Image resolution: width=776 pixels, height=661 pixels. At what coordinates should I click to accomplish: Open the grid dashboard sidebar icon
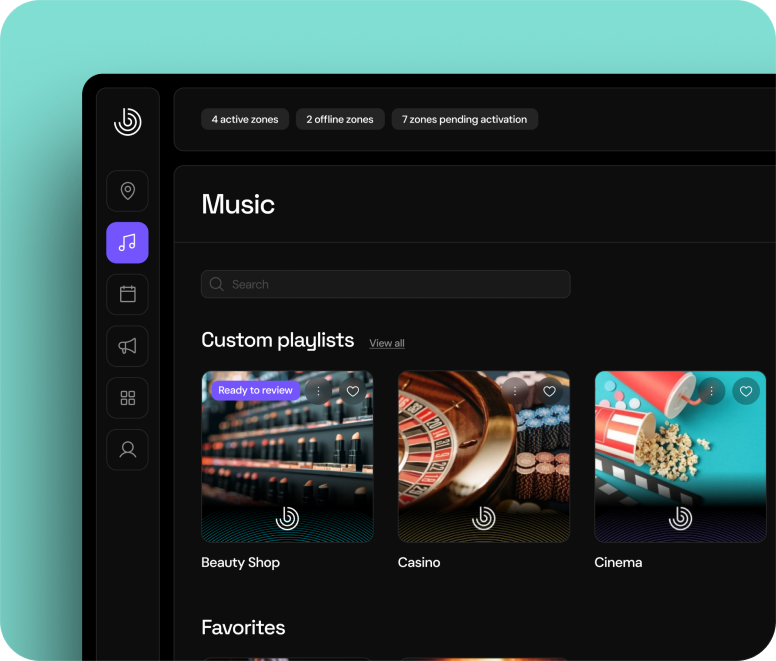click(128, 398)
